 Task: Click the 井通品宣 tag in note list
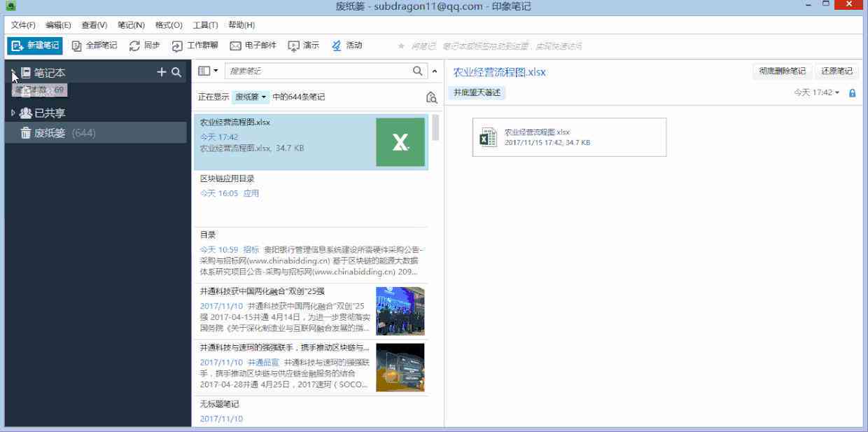click(x=263, y=363)
